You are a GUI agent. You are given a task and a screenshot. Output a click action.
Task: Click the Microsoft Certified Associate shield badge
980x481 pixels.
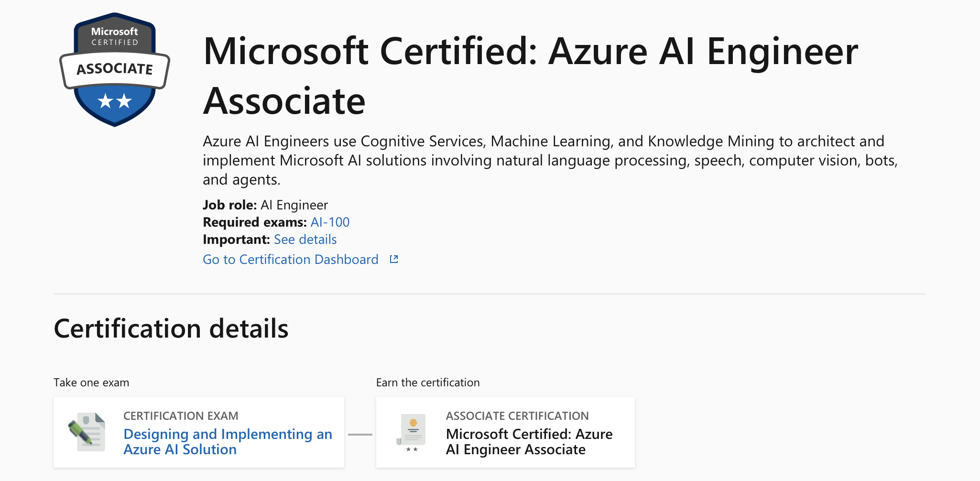coord(115,70)
